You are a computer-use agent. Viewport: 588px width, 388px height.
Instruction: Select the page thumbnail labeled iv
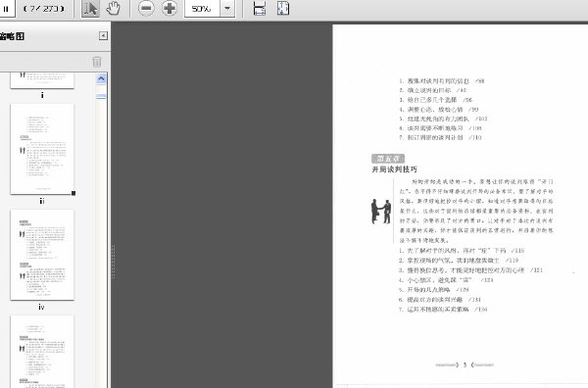point(42,255)
